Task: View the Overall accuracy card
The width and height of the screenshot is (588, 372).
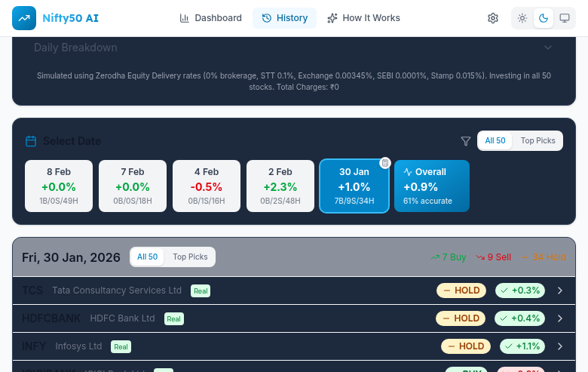Action: [431, 186]
